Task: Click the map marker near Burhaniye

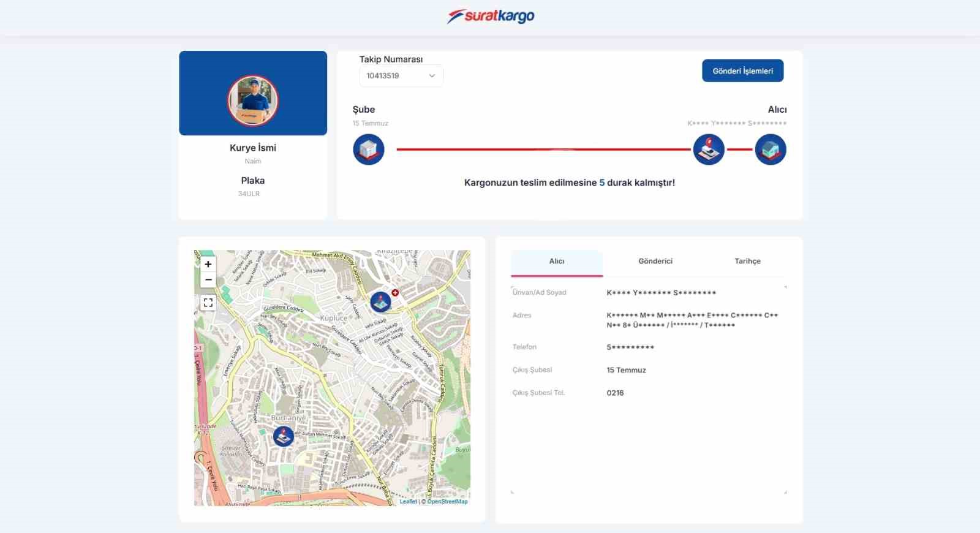Action: point(283,436)
